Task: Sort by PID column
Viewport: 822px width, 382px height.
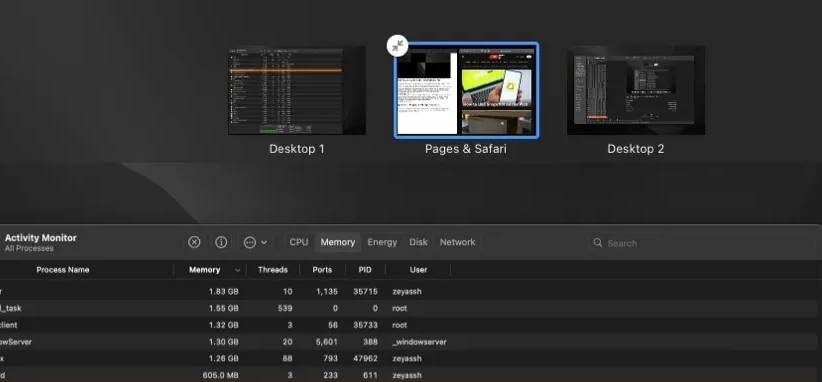Action: (365, 270)
